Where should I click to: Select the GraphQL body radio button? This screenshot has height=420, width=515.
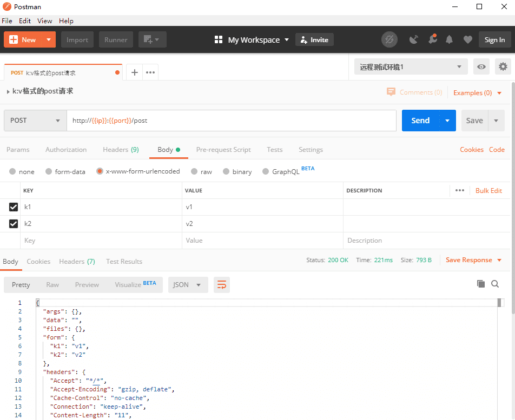pos(266,171)
